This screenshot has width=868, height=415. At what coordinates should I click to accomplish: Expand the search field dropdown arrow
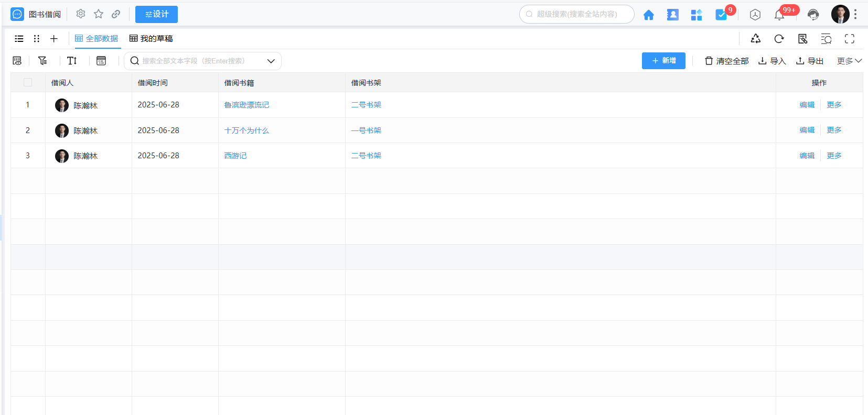click(271, 61)
